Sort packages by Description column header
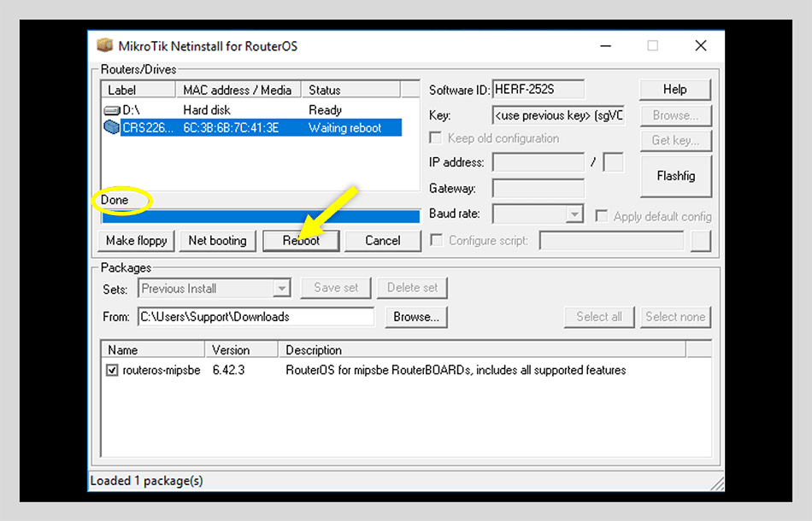 click(x=482, y=349)
